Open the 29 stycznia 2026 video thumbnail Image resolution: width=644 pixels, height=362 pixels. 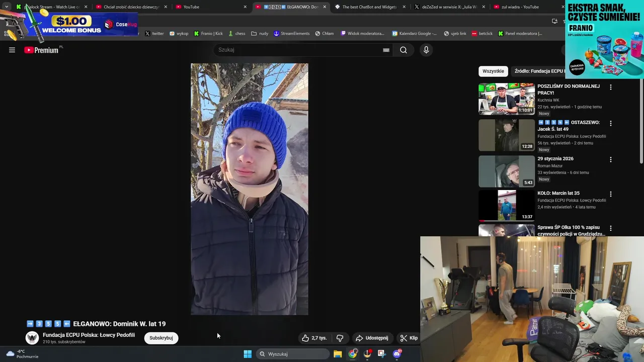[507, 171]
